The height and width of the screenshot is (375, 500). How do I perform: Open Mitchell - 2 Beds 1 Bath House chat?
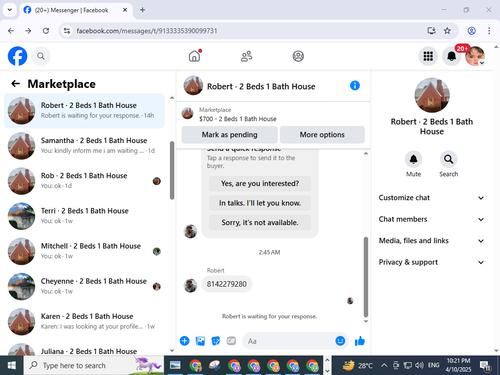coord(84,251)
